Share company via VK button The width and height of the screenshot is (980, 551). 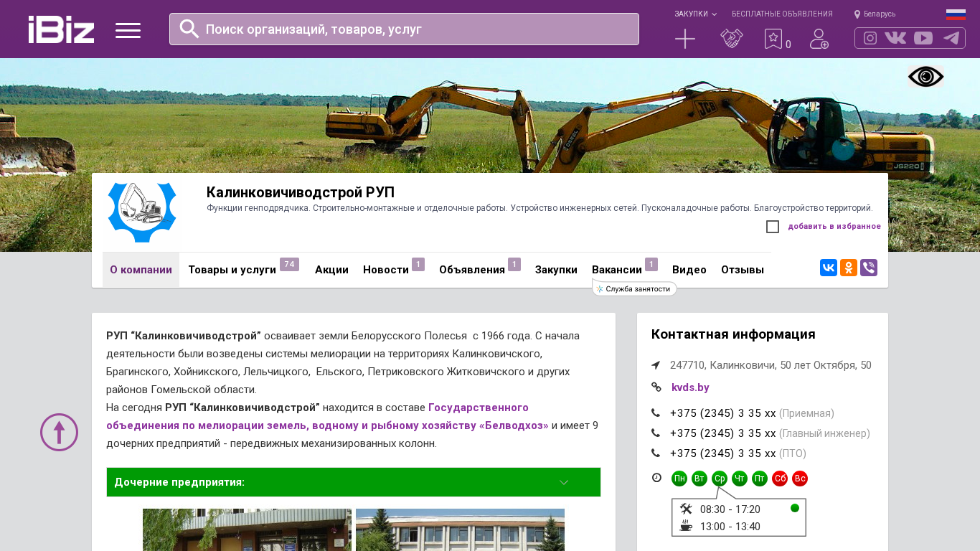(x=829, y=268)
